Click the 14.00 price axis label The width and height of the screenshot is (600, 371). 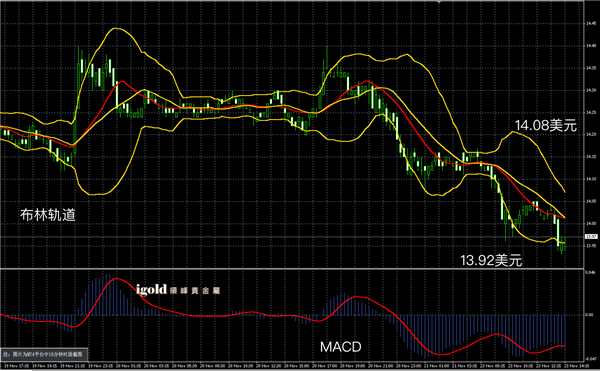coord(590,223)
